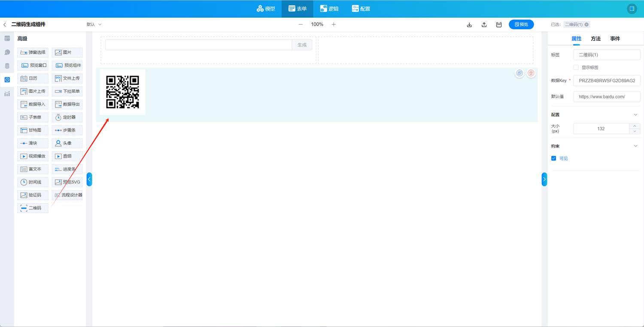Screen dimensions: 644x327
Task: Click the save icon in toolbar
Action: (499, 24)
